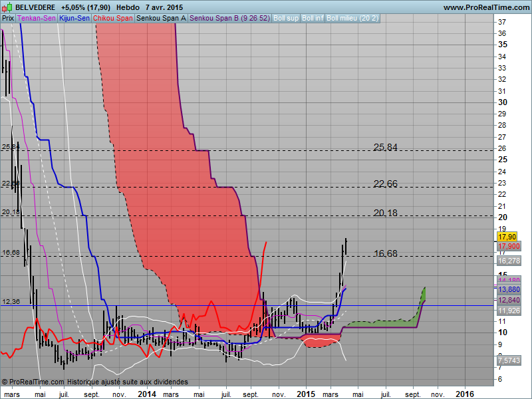
Task: Click the blue 13,880 Kijun value tag
Action: click(x=509, y=289)
